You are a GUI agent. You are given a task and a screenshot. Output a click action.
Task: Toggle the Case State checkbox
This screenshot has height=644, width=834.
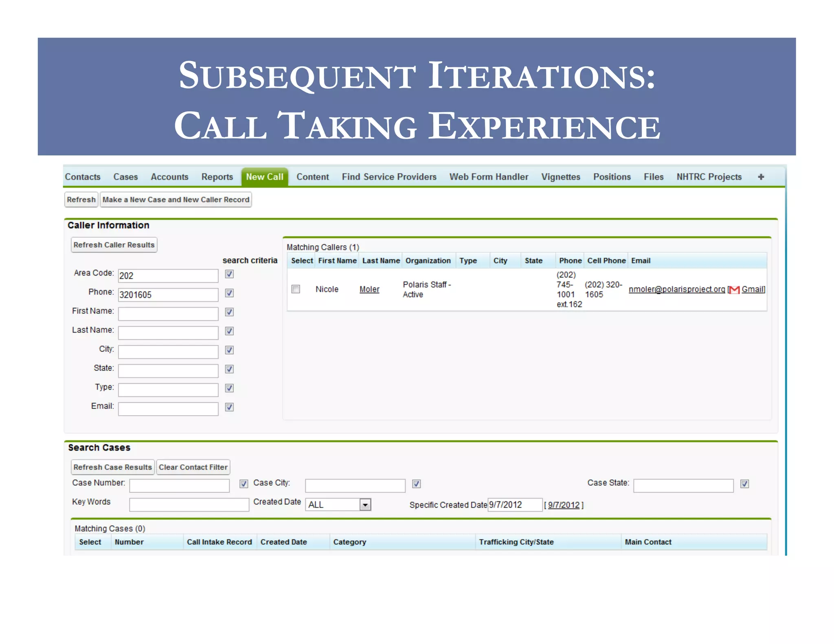744,484
